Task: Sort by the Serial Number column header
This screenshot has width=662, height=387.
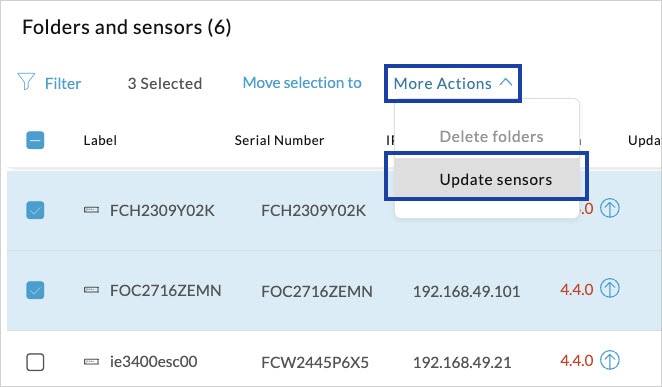Action: [x=279, y=140]
